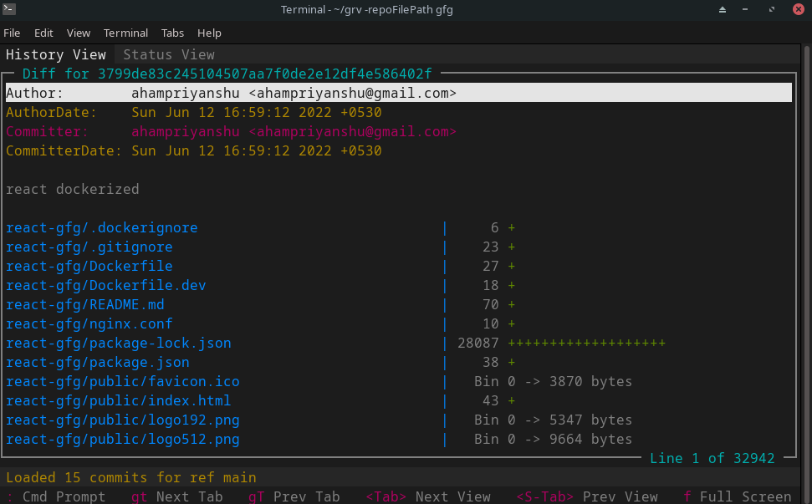The image size is (812, 504).
Task: Select react-gfg/Dockerfile in diff list
Action: pyautogui.click(x=89, y=266)
